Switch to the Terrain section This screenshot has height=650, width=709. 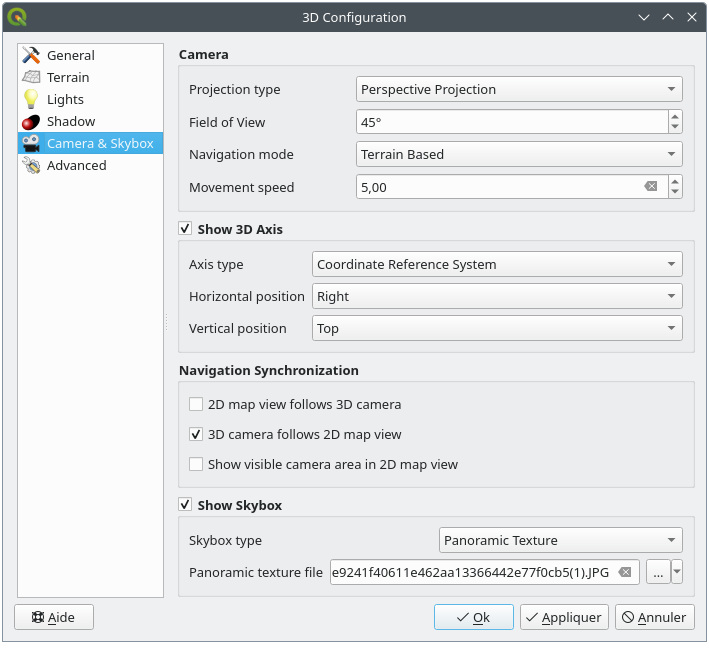pyautogui.click(x=68, y=78)
